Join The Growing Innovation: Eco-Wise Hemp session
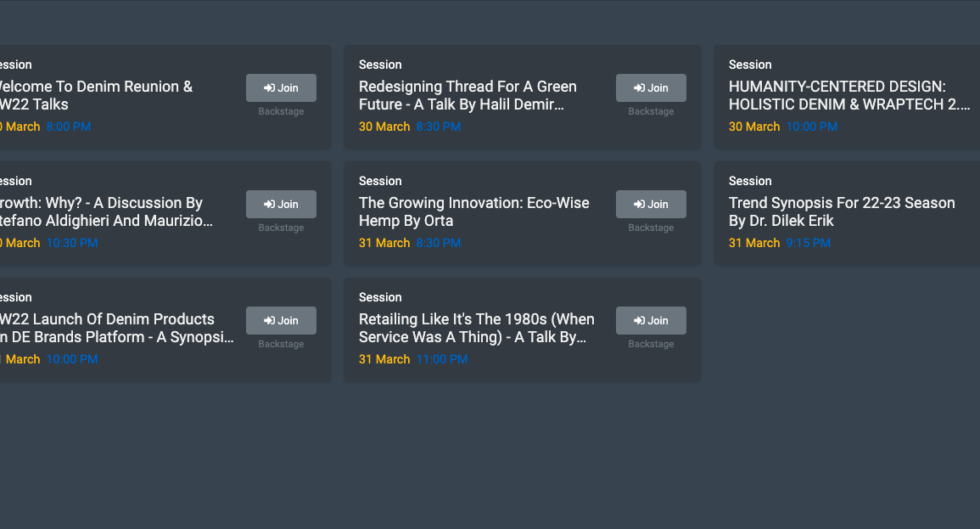The image size is (980, 529). pos(651,204)
